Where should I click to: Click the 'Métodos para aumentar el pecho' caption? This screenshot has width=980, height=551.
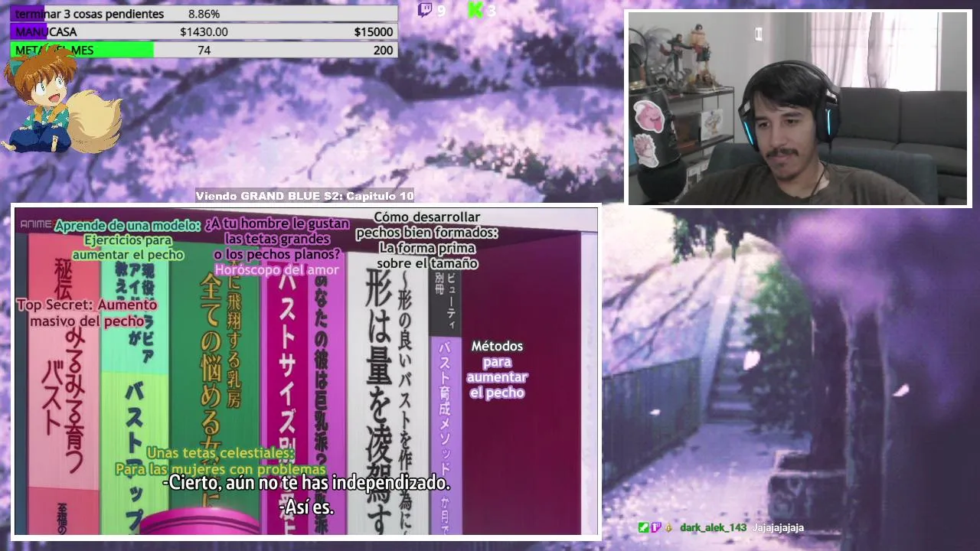497,370
